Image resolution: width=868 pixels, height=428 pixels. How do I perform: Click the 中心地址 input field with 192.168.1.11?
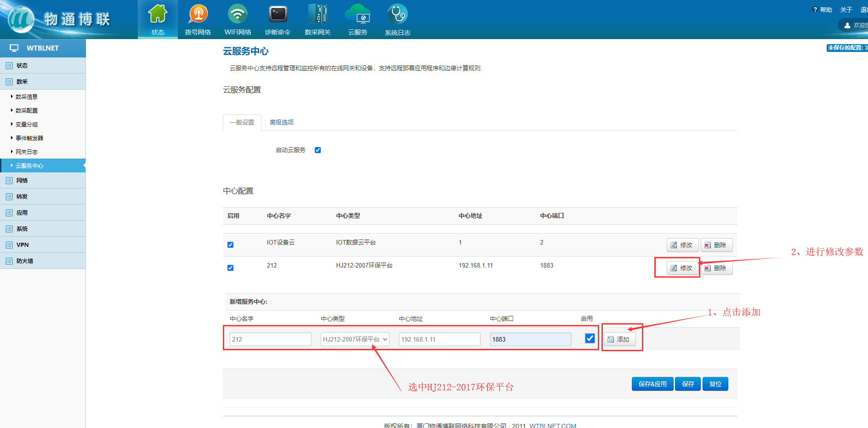point(439,339)
